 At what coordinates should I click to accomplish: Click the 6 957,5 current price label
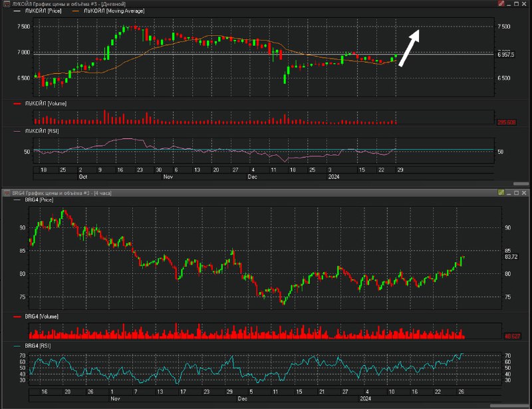[x=506, y=55]
